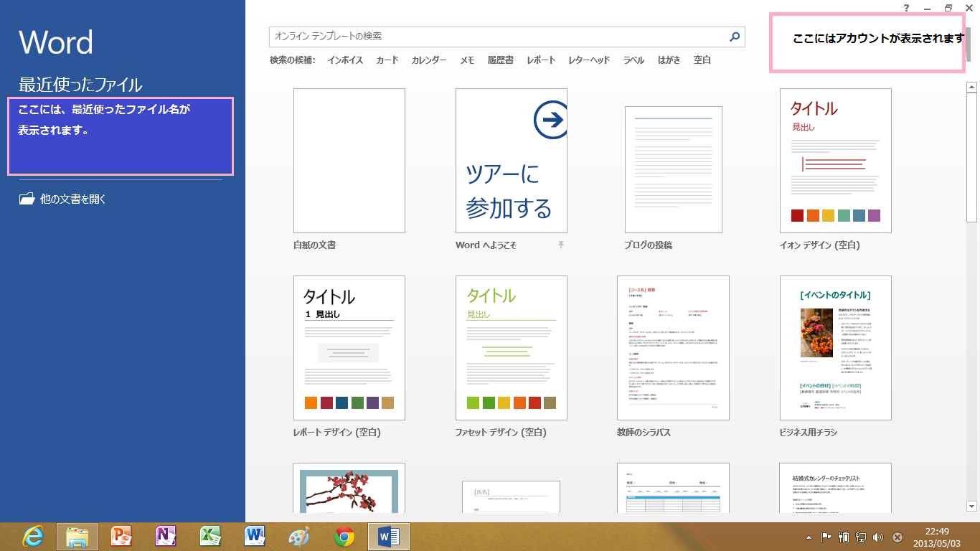Select the cherry blossom picture template thumbnail
The image size is (980, 551).
tap(349, 488)
